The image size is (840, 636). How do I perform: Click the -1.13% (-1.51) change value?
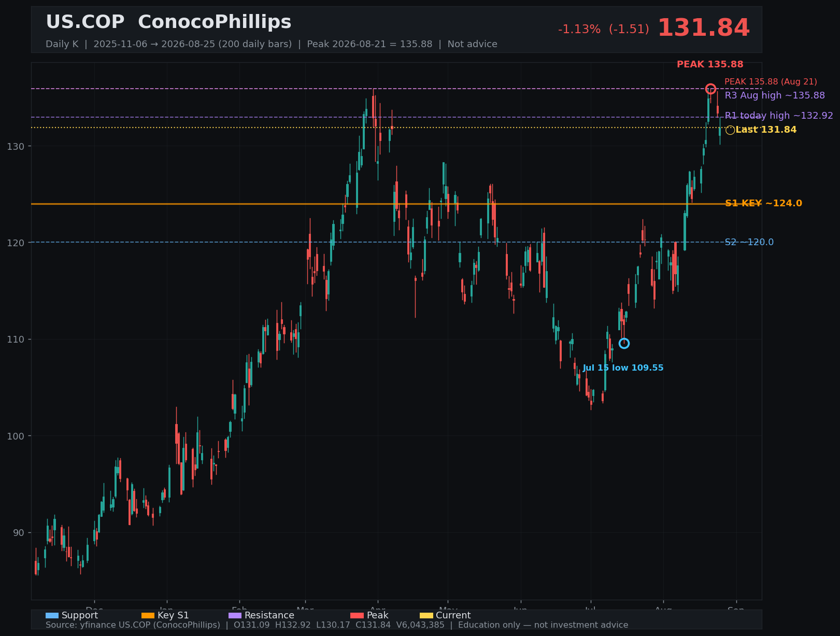click(x=603, y=30)
